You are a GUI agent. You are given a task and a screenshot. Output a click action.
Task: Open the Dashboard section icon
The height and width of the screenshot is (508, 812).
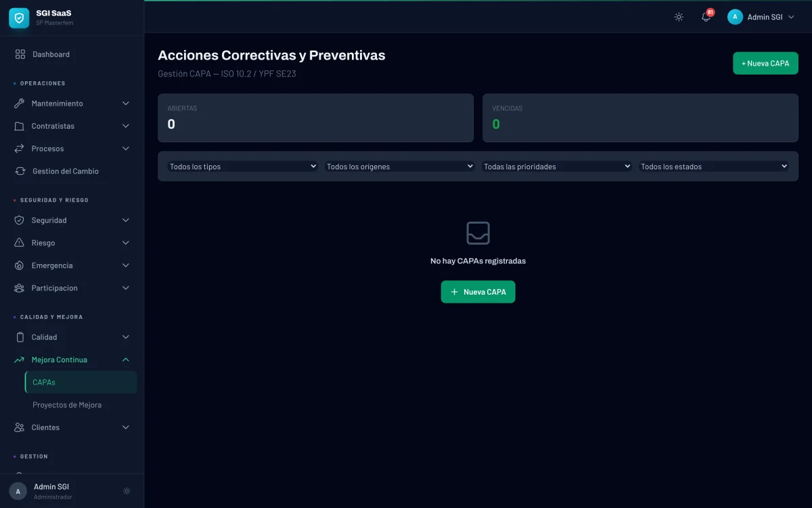coord(18,54)
